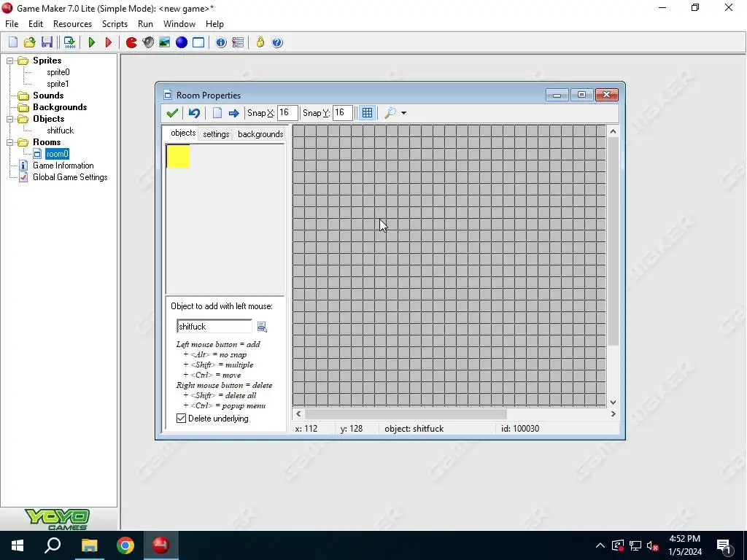Minimize the Room Properties window

[557, 95]
